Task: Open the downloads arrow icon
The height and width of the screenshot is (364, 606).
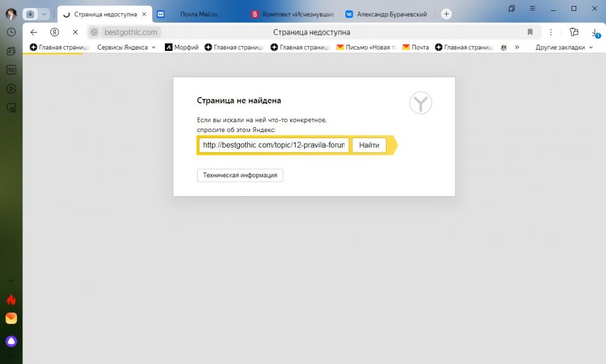Action: pos(595,33)
